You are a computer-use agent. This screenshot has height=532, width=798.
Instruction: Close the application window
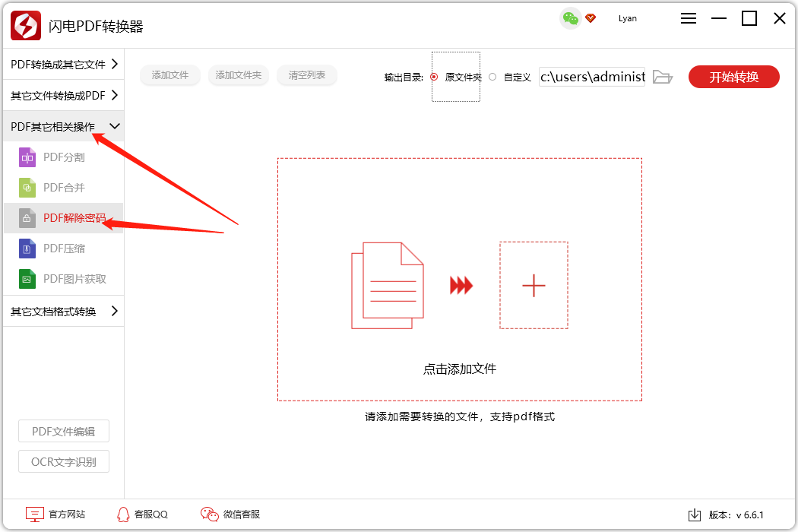tap(779, 18)
